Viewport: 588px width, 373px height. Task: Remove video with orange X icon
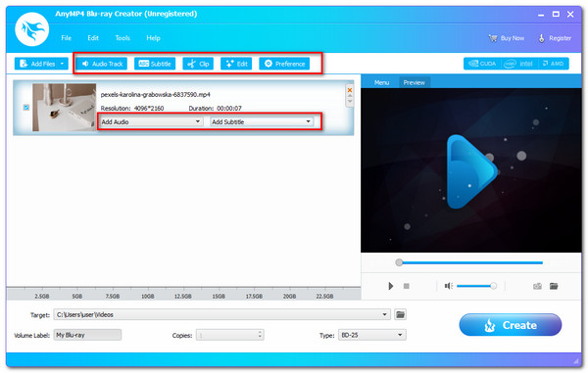(350, 90)
